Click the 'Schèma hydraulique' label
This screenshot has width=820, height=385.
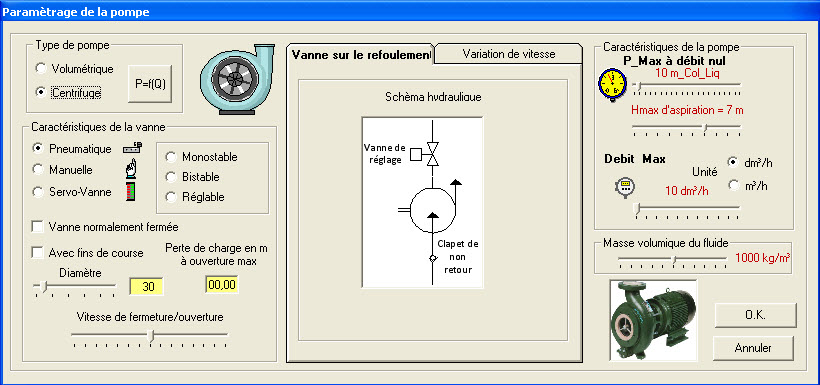[x=434, y=97]
